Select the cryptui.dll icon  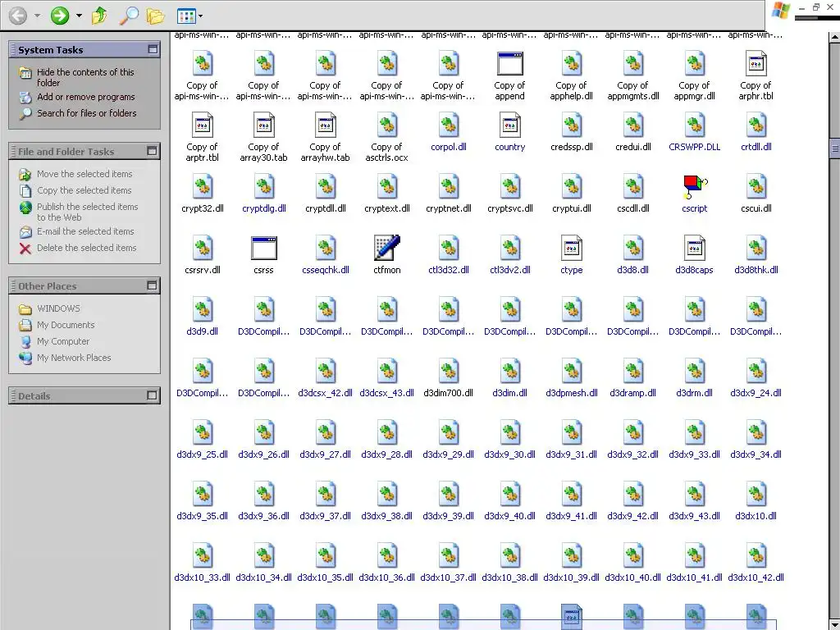click(x=572, y=186)
